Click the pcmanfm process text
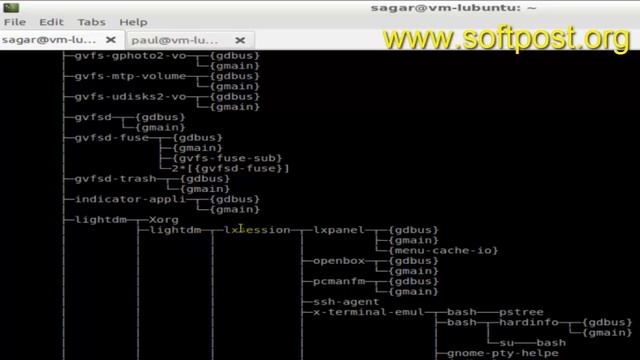640x360 pixels. coord(339,281)
